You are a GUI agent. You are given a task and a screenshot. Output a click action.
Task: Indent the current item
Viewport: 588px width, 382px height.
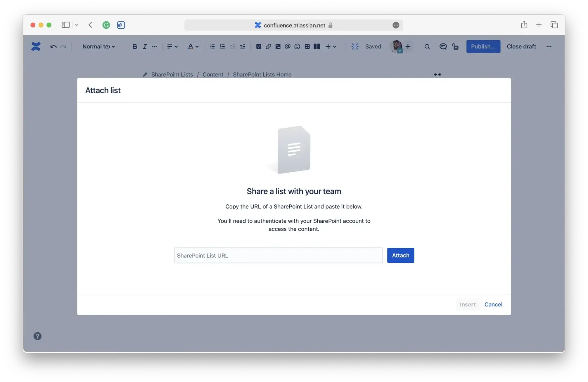[x=243, y=46]
